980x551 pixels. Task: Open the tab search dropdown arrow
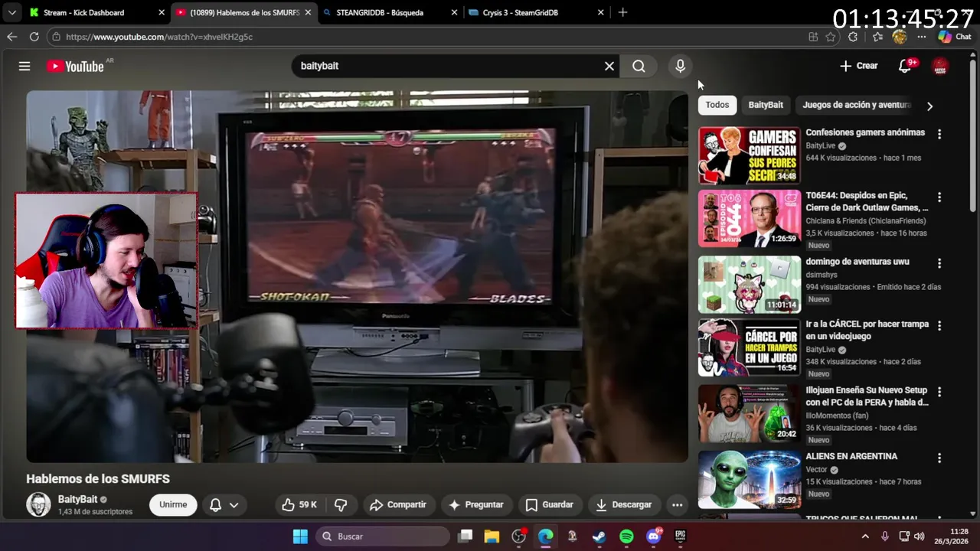[x=11, y=12]
